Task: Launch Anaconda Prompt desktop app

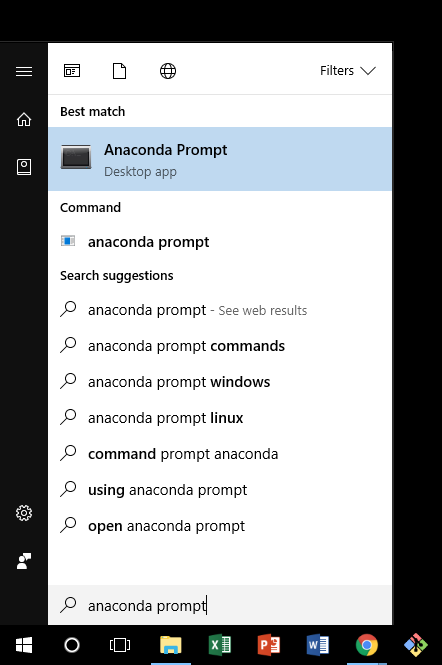Action: click(220, 159)
